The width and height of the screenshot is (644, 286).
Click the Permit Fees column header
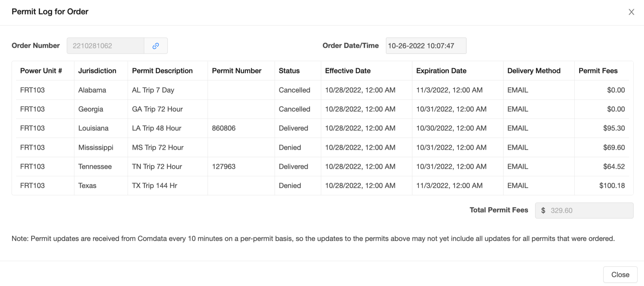tap(598, 71)
